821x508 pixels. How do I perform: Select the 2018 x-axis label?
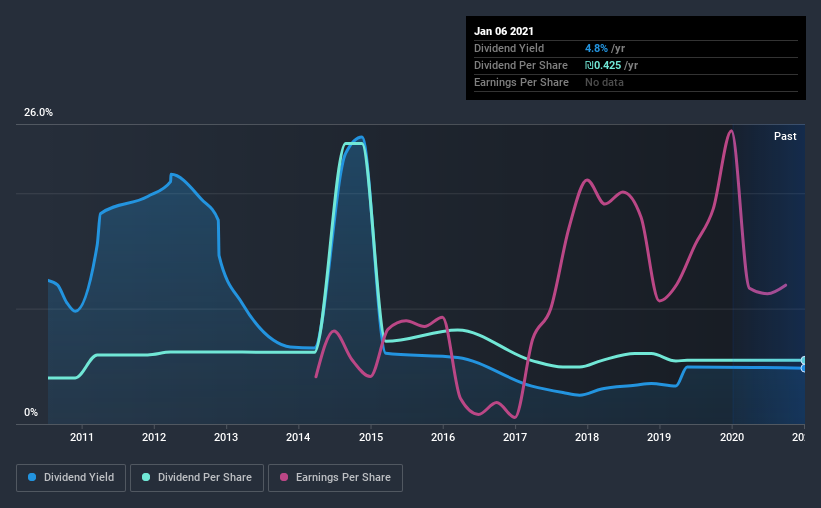(587, 437)
